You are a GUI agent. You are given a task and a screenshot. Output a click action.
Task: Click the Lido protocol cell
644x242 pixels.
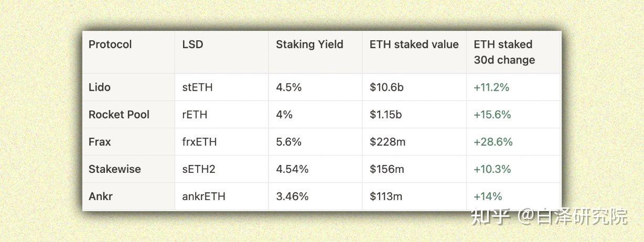(x=100, y=87)
